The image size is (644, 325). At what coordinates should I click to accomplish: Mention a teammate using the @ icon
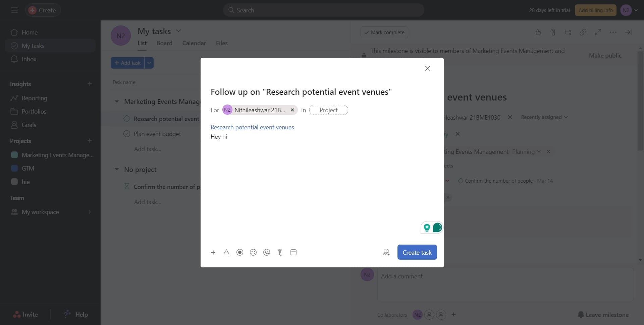point(267,252)
